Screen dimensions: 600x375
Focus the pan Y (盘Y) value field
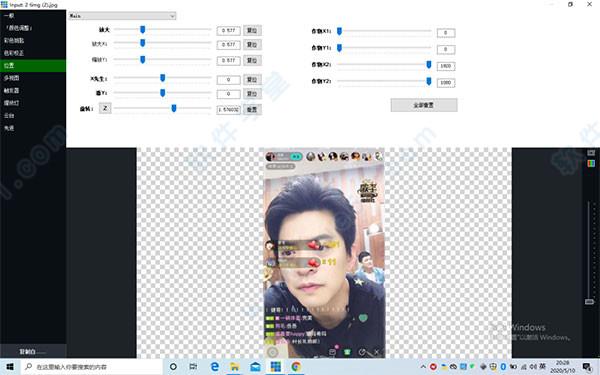click(x=228, y=94)
